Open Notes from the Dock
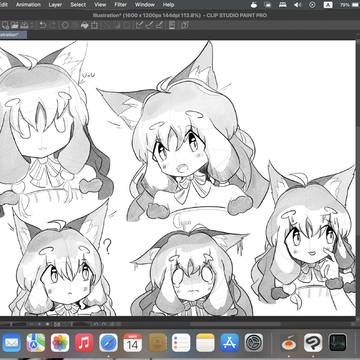360x360 pixels. 205,343
